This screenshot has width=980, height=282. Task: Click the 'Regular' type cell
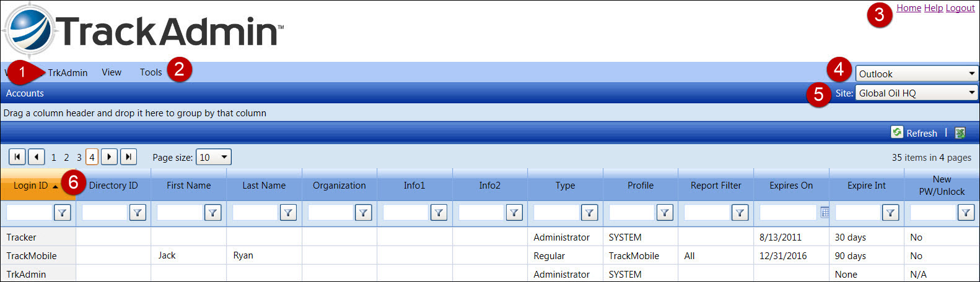tap(549, 255)
